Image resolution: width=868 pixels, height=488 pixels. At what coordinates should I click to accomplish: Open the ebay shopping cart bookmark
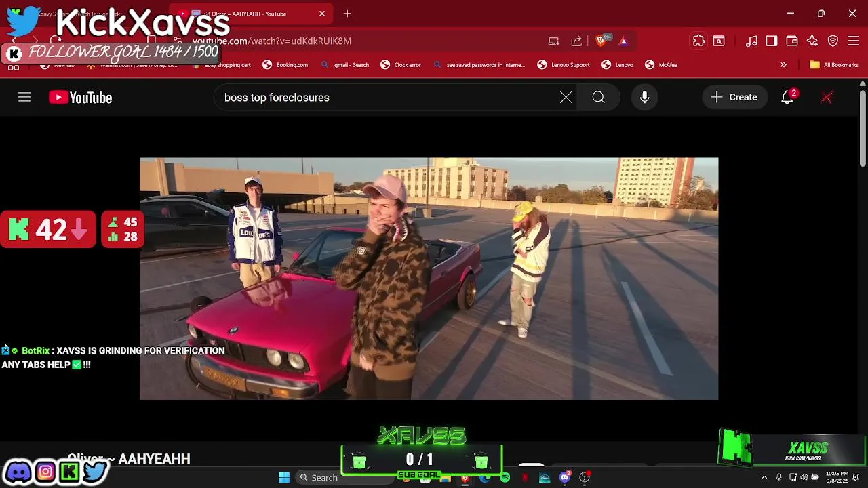(221, 65)
